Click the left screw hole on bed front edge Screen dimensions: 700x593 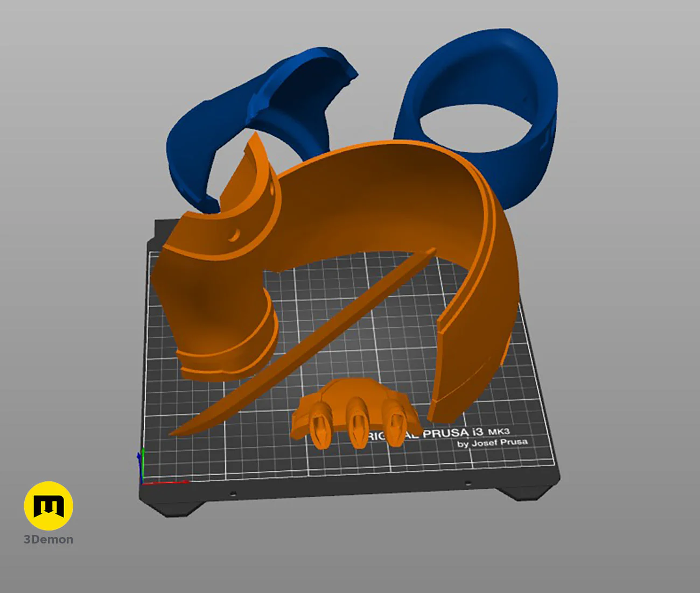pos(233,493)
